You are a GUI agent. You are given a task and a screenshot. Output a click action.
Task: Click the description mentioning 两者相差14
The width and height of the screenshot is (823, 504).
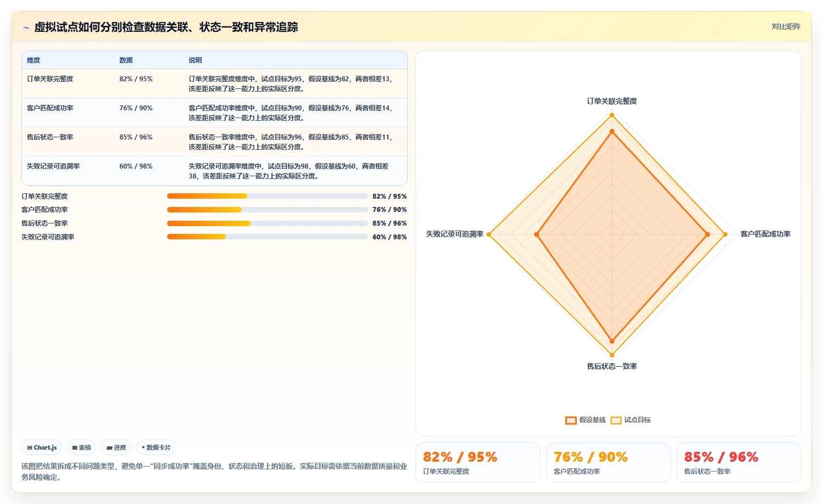(292, 113)
